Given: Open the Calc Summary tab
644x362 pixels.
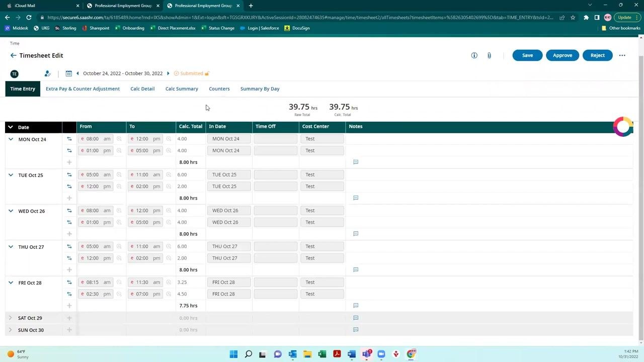Looking at the screenshot, I should click(182, 89).
